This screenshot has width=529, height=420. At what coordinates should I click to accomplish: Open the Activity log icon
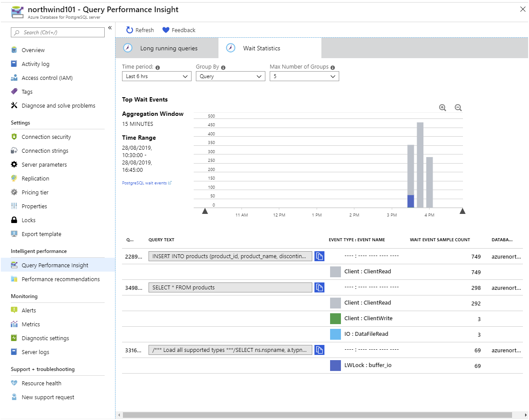(14, 64)
